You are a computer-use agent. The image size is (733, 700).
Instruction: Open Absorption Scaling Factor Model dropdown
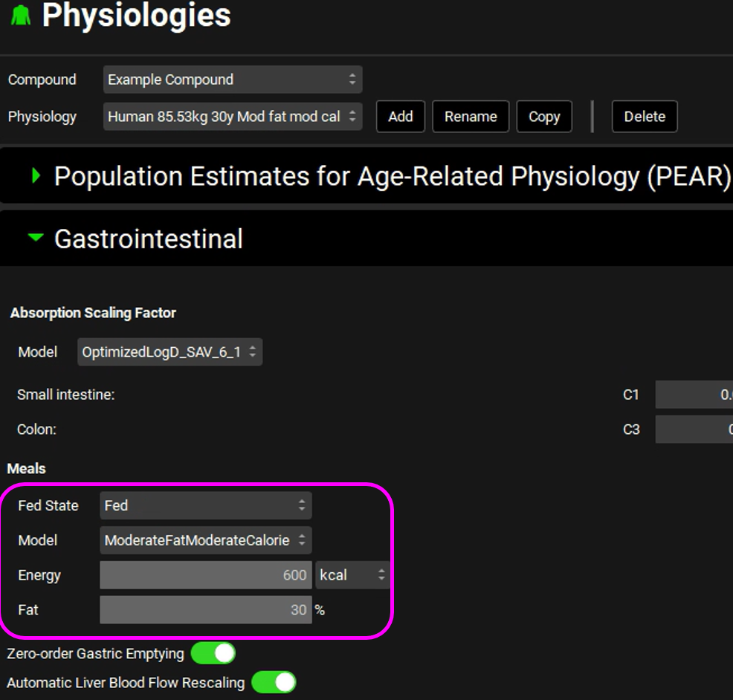pos(169,352)
